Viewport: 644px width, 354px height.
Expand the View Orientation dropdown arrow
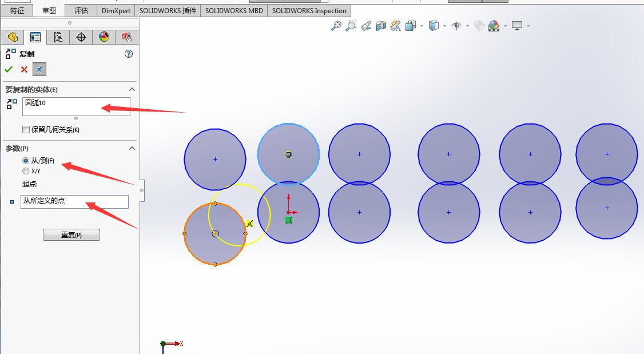pyautogui.click(x=422, y=26)
